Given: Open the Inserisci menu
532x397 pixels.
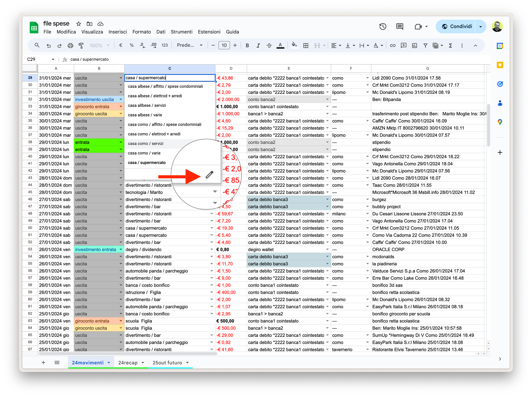Looking at the screenshot, I should click(118, 32).
